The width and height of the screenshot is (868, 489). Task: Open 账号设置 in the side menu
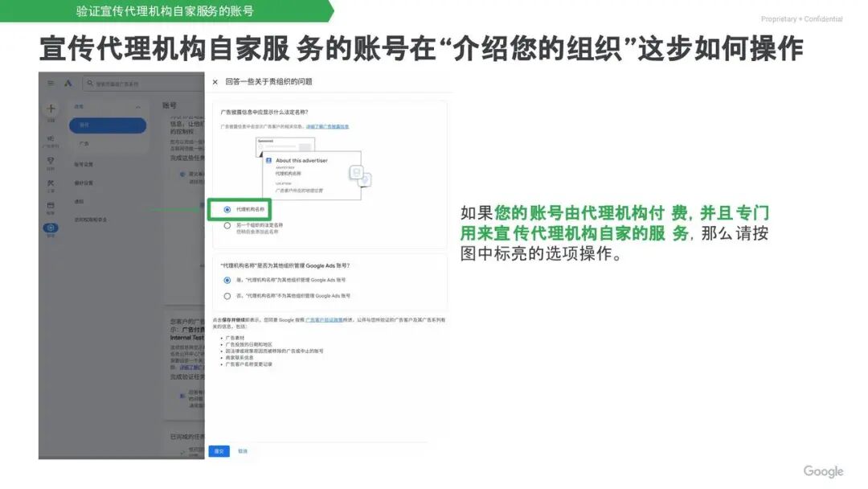[x=84, y=164]
